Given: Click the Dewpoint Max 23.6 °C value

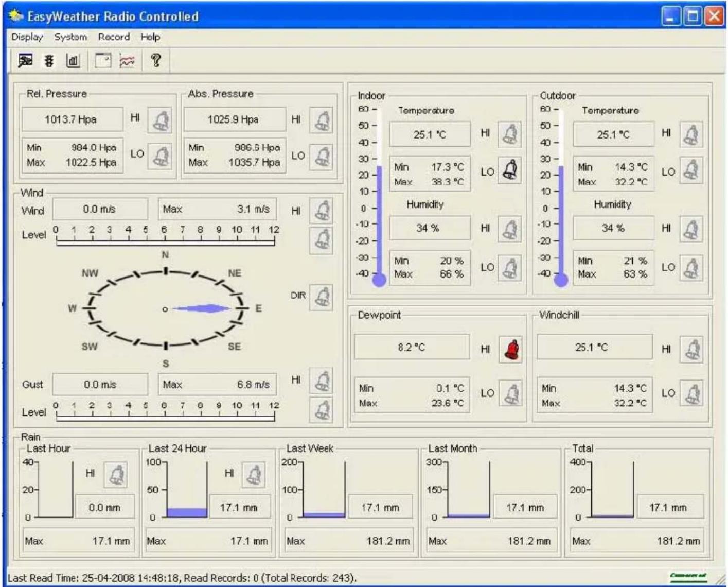Looking at the screenshot, I should (x=448, y=403).
